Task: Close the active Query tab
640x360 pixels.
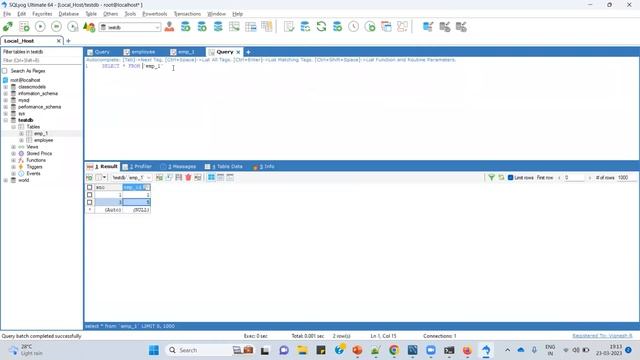Action: (238, 52)
